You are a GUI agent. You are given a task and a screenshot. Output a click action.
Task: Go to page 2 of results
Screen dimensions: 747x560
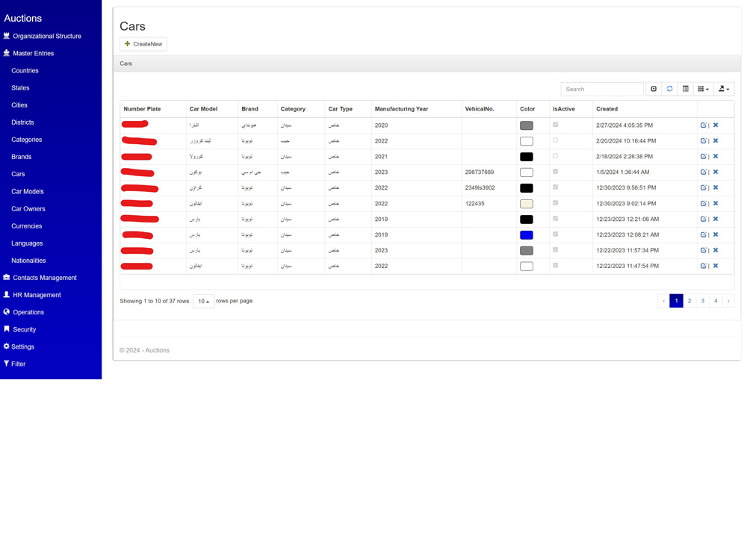coord(689,301)
